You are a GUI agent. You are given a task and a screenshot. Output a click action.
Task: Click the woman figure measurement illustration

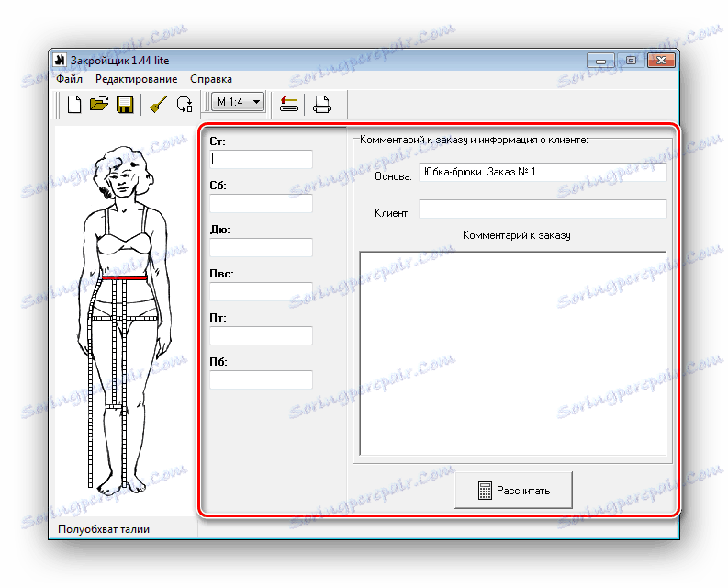(x=125, y=320)
